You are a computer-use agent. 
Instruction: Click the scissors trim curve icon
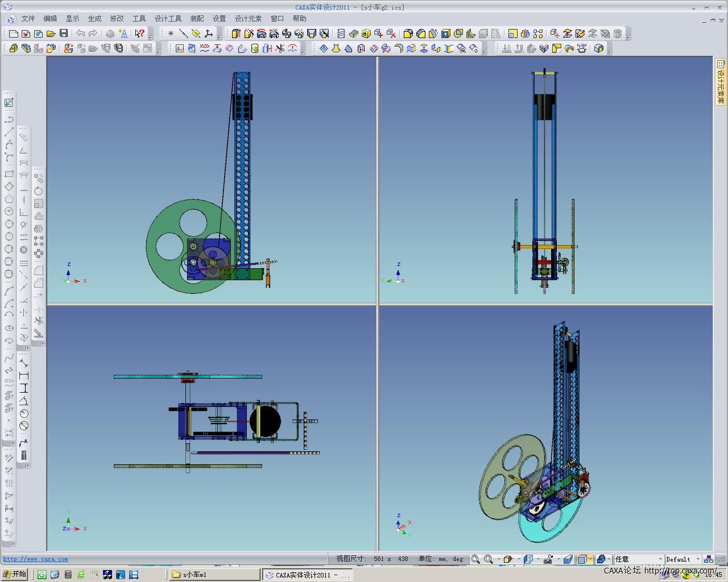click(280, 48)
